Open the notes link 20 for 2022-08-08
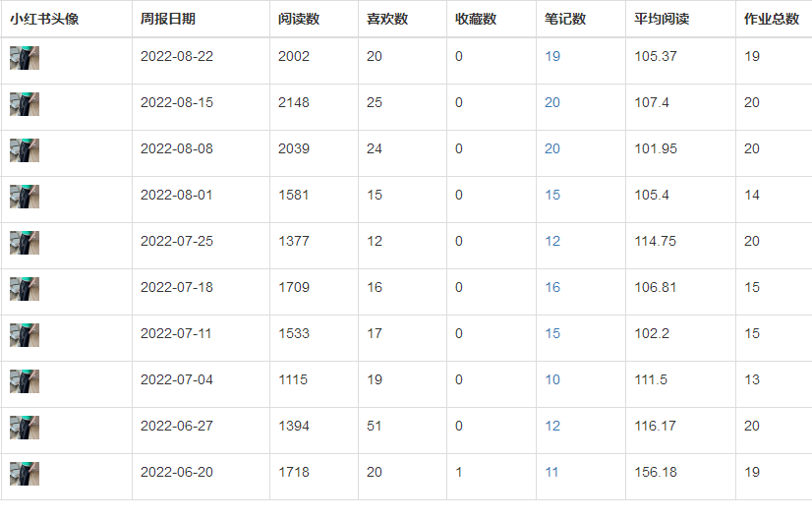 pos(552,148)
